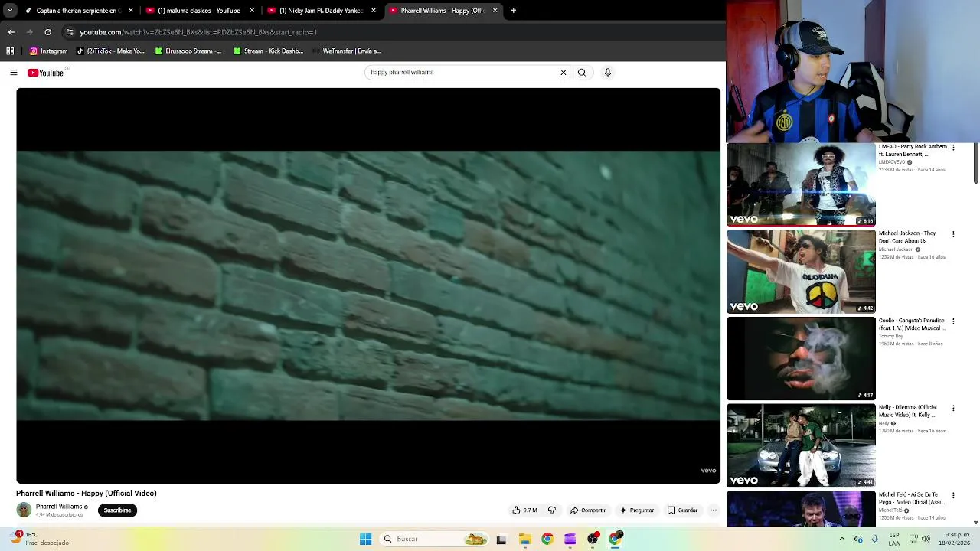The image size is (980, 551).
Task: Switch to the 'Nicky Jam Ft. Daddy Yankee' tab
Action: pyautogui.click(x=321, y=11)
